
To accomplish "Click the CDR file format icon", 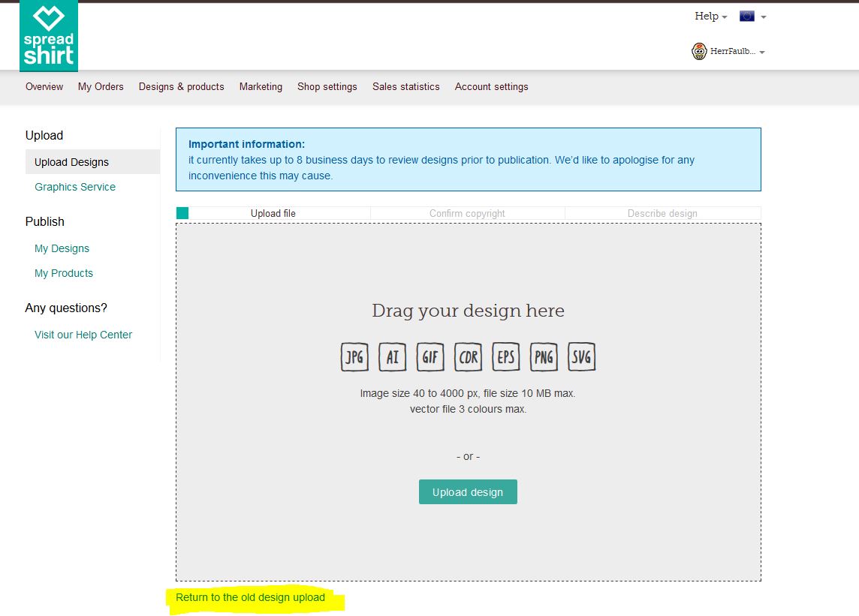I will (469, 357).
